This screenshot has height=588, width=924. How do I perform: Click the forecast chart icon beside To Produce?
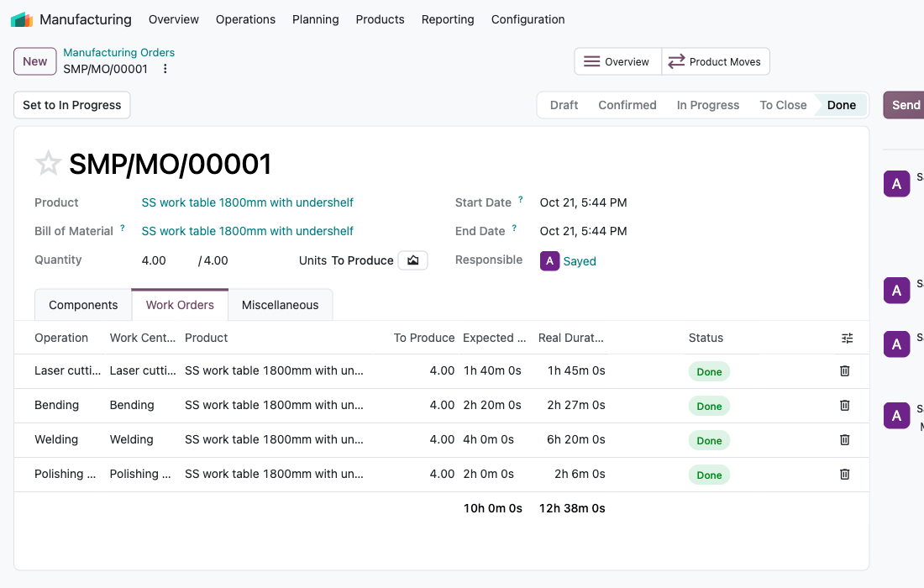pyautogui.click(x=412, y=260)
